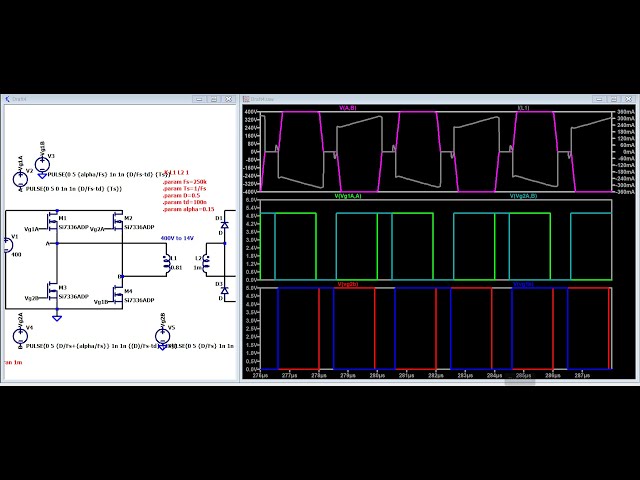This screenshot has width=640, height=480.
Task: Minimize the schematic window
Action: click(x=199, y=99)
